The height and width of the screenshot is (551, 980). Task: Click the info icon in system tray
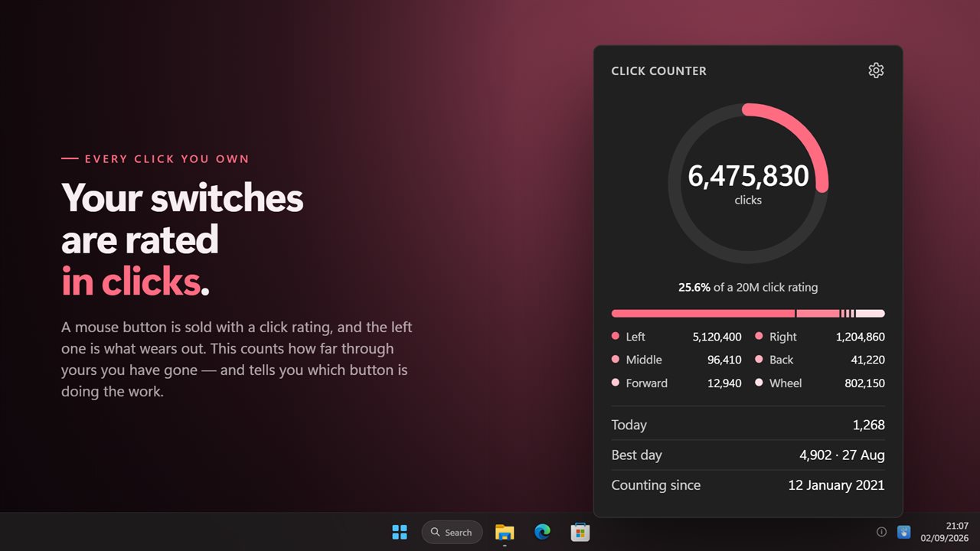pos(881,532)
